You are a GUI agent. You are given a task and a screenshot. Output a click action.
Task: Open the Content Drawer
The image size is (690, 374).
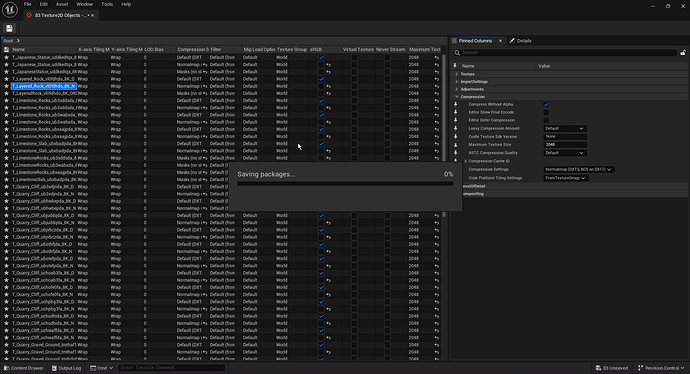(24, 368)
